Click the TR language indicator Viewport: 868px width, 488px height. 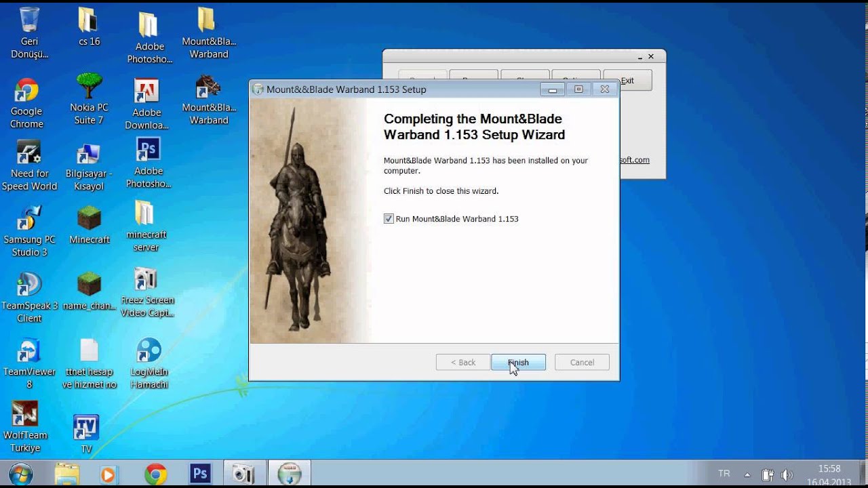(x=724, y=474)
